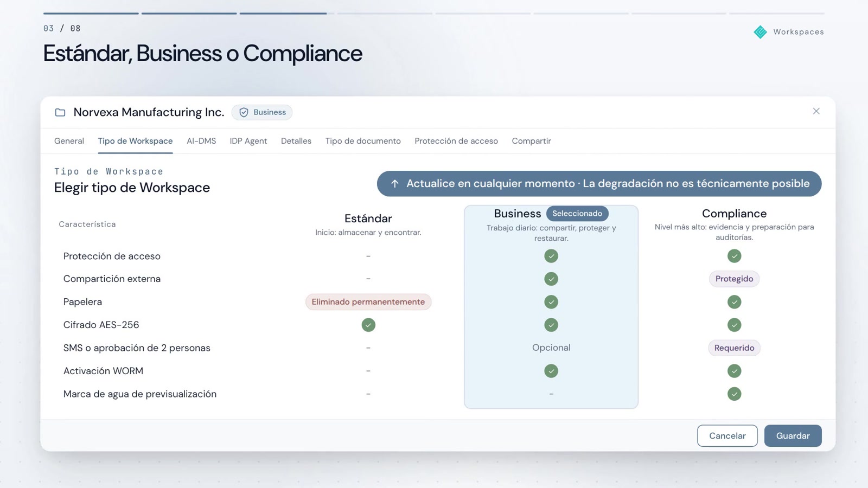This screenshot has height=488, width=868.
Task: Click Business checkmark for Cifrado AES-256
Action: [x=551, y=325]
